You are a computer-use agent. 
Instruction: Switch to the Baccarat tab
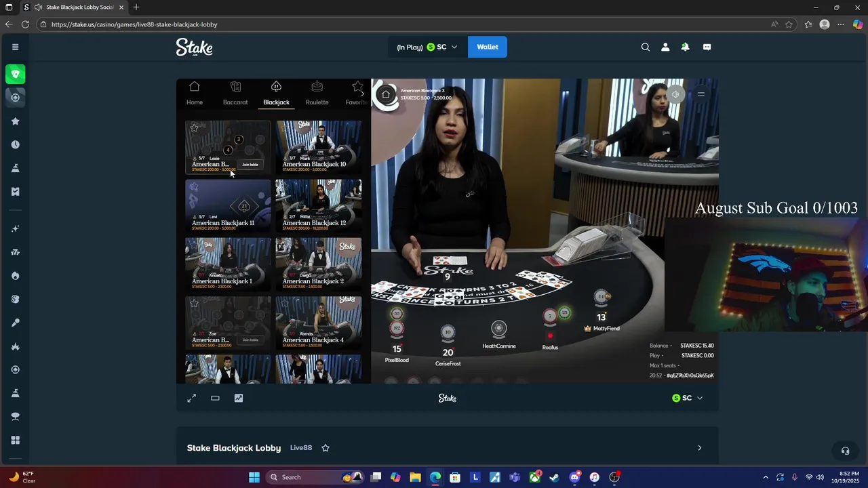point(235,94)
